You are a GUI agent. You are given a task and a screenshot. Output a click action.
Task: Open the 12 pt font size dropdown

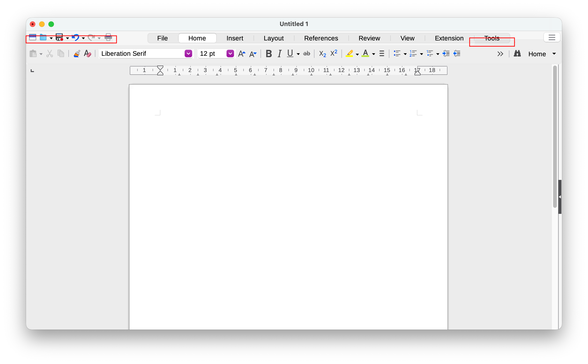coord(230,53)
